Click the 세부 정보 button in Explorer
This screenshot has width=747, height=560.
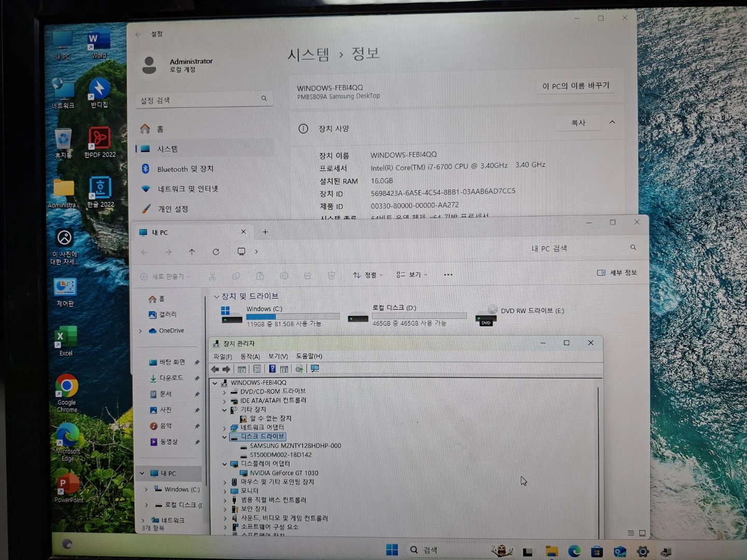[x=617, y=273]
